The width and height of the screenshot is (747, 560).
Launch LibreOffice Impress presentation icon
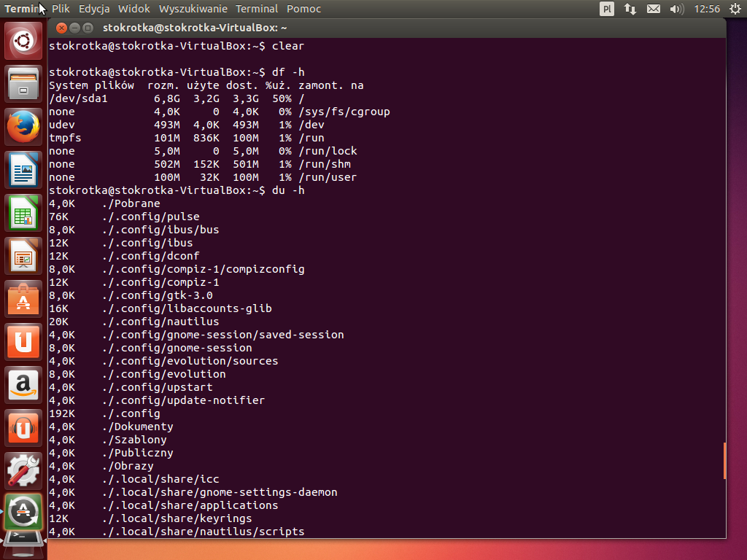coord(23,256)
